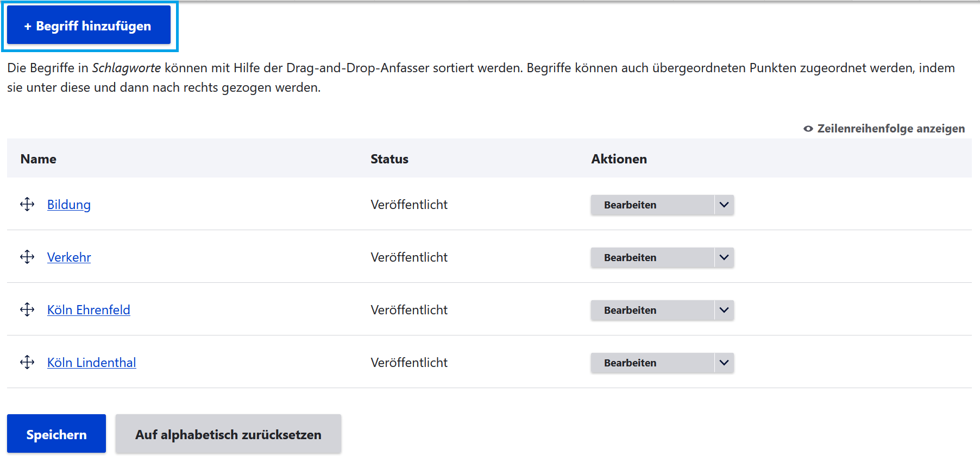Click the italic word Schlagworte
Image resolution: width=980 pixels, height=456 pixels.
(x=127, y=68)
